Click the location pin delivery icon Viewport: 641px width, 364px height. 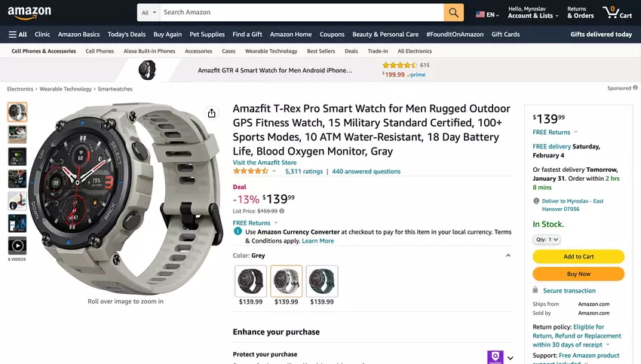click(536, 201)
